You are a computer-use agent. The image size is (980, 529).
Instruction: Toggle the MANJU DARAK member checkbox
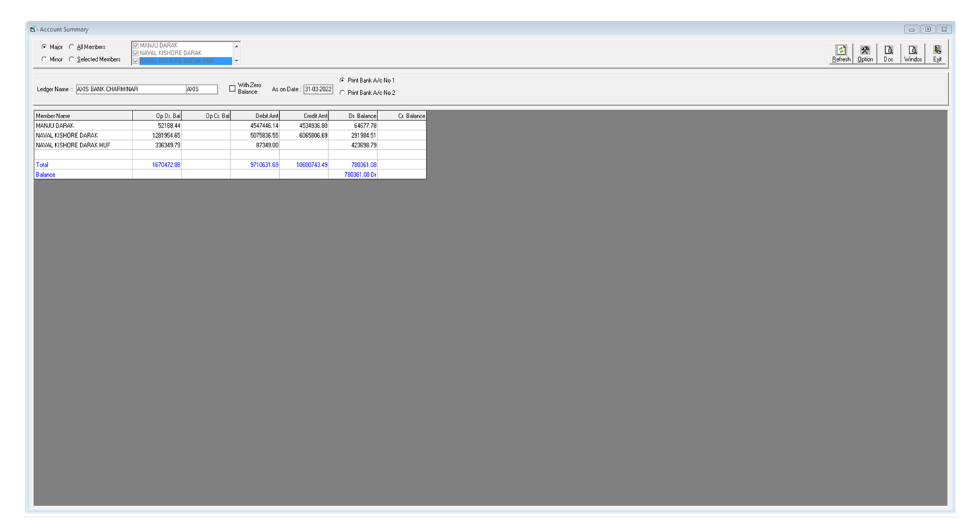(136, 46)
